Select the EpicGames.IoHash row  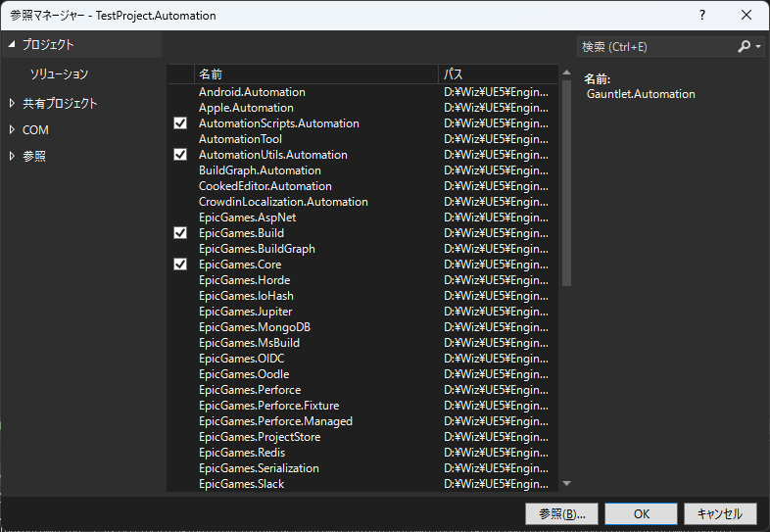tap(363, 296)
